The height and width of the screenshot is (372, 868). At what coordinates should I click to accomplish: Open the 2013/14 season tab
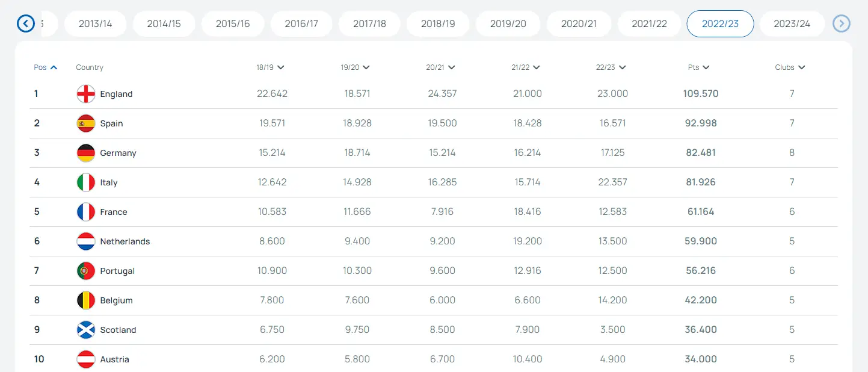pyautogui.click(x=95, y=24)
